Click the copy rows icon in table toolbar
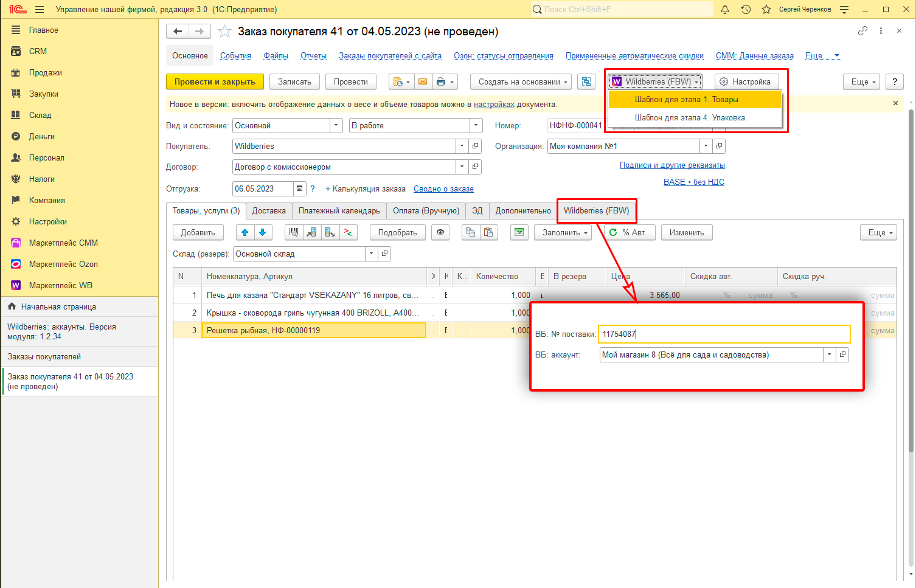The height and width of the screenshot is (588, 916). coord(470,232)
